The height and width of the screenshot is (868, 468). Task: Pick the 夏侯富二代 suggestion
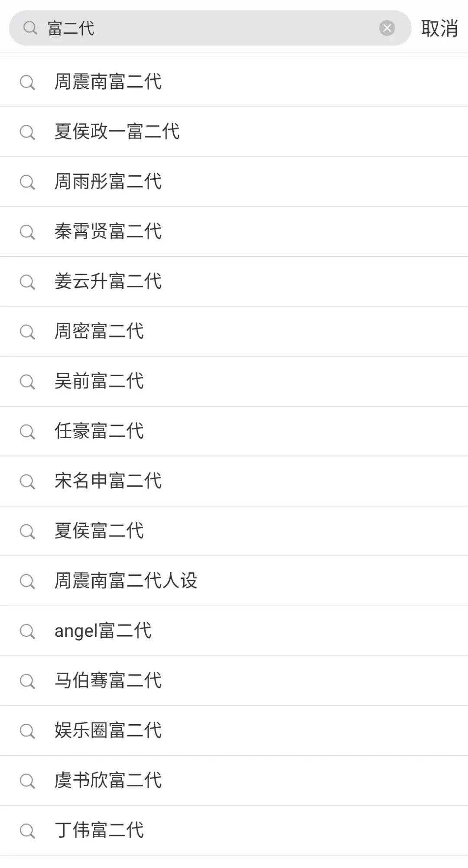click(99, 531)
